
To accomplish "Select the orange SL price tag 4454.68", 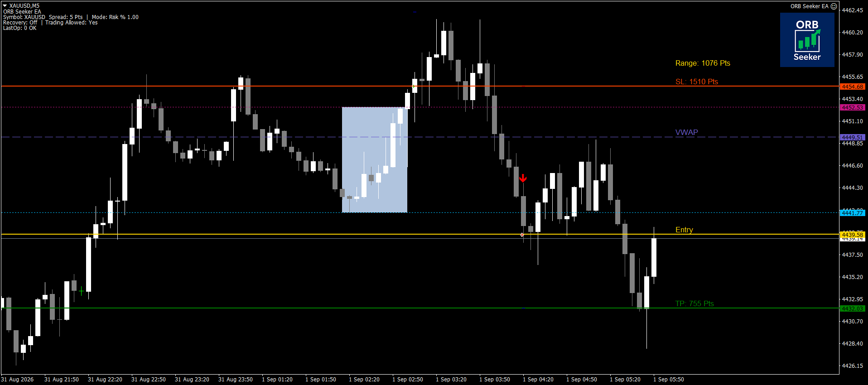I will tap(853, 87).
